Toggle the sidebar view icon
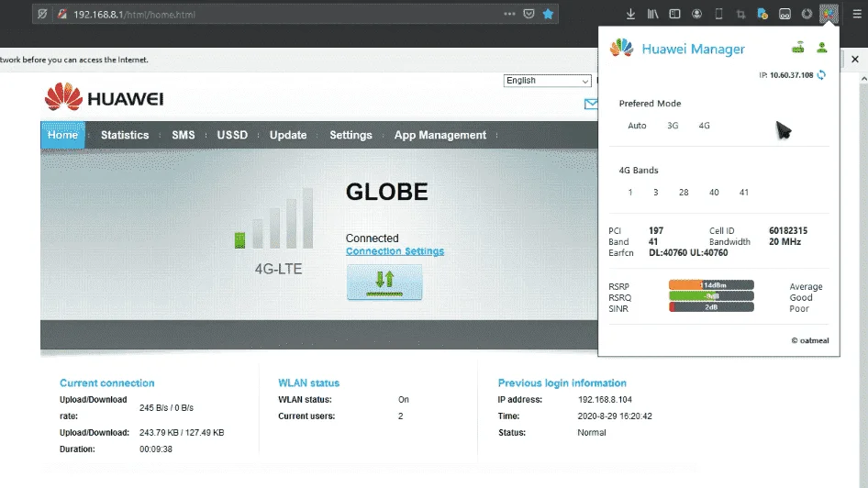Image resolution: width=868 pixels, height=488 pixels. (674, 15)
